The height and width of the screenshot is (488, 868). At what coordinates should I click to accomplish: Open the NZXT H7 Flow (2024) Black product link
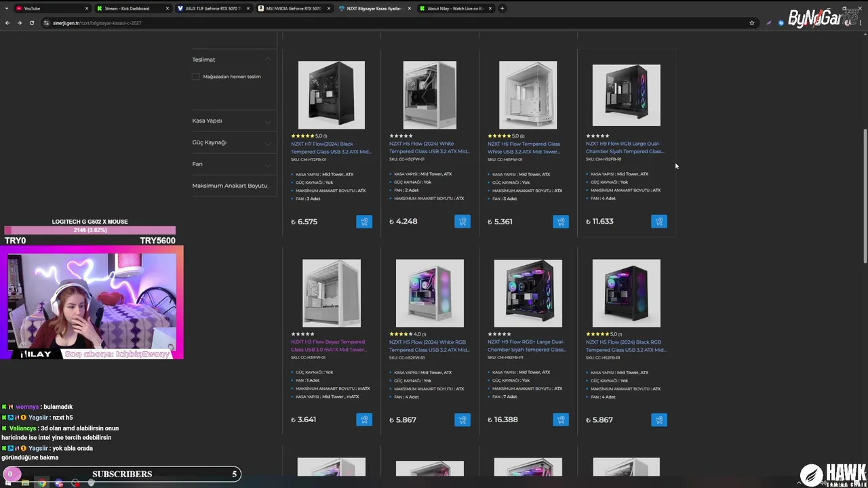(x=331, y=148)
